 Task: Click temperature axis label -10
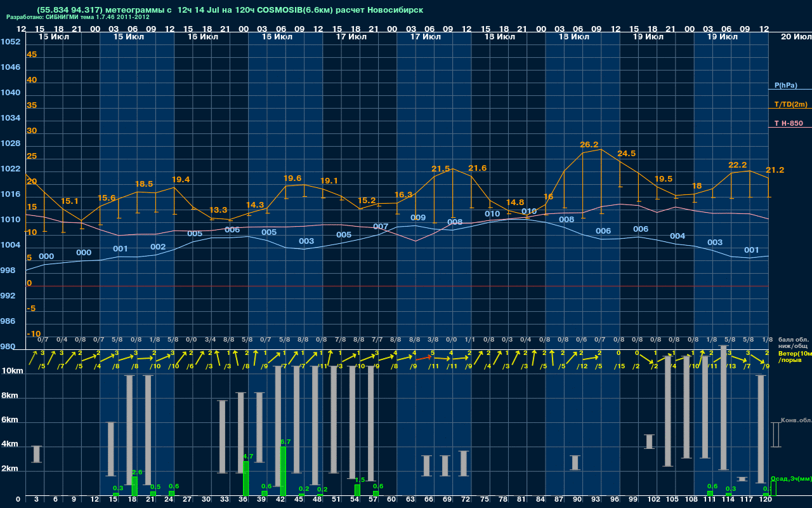[x=34, y=334]
